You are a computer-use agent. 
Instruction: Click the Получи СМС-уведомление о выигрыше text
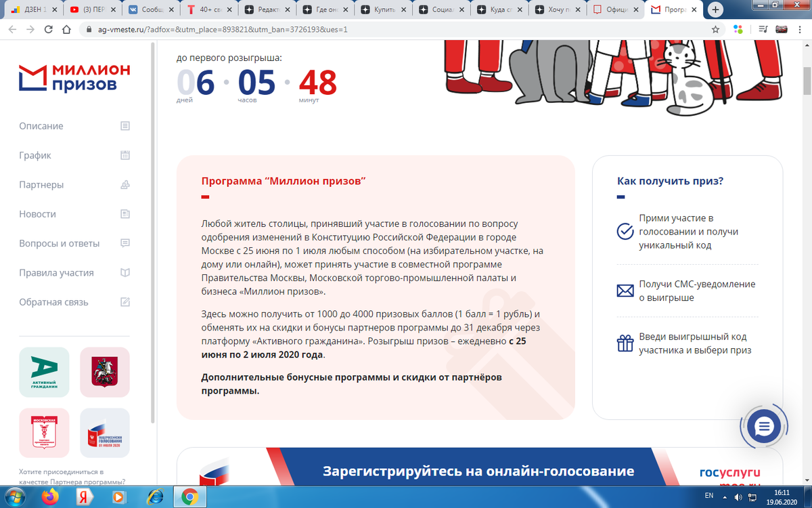(x=697, y=291)
